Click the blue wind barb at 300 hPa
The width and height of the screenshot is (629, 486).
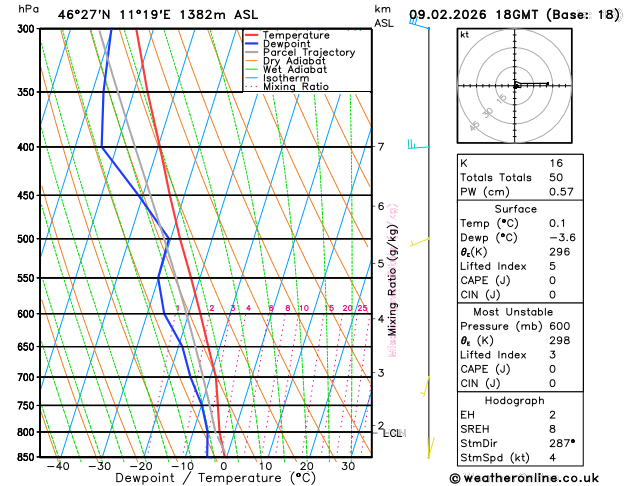coord(419,22)
